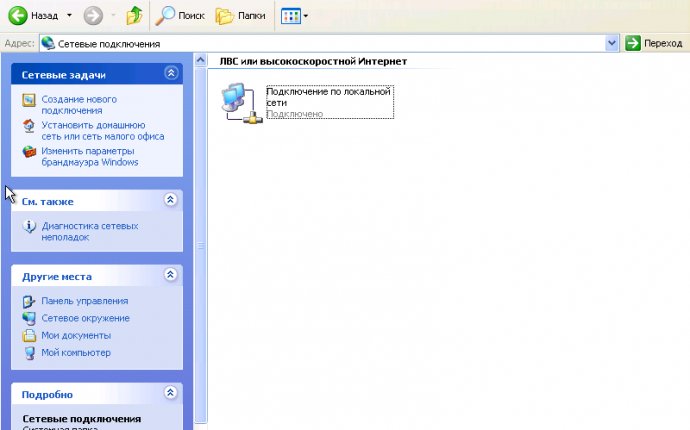Screen dimensions: 690x430
Task: Open Панель управления link
Action: pos(84,301)
